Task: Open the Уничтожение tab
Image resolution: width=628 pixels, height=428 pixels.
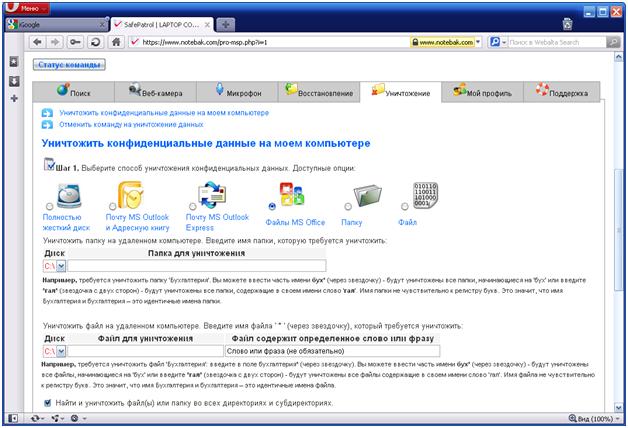Action: tap(401, 92)
